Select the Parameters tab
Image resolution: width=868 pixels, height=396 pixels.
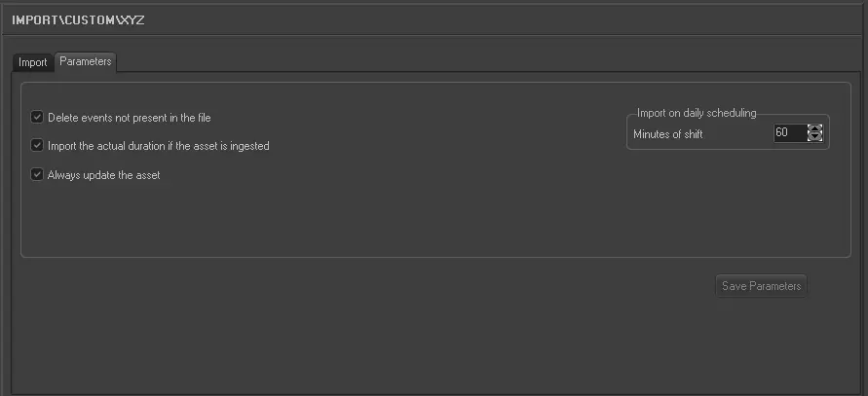coord(85,61)
